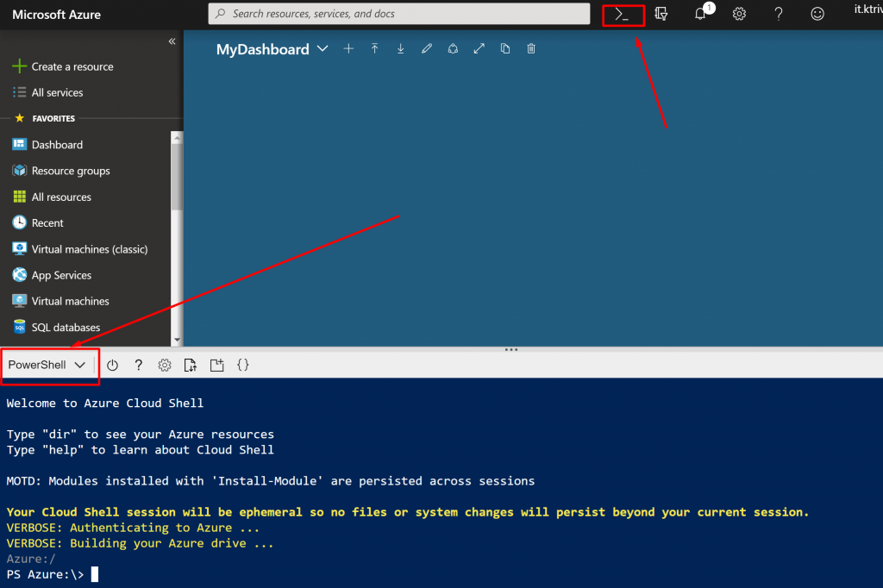The width and height of the screenshot is (883, 588).
Task: Click the 'Azure:/' path line
Action: [31, 559]
